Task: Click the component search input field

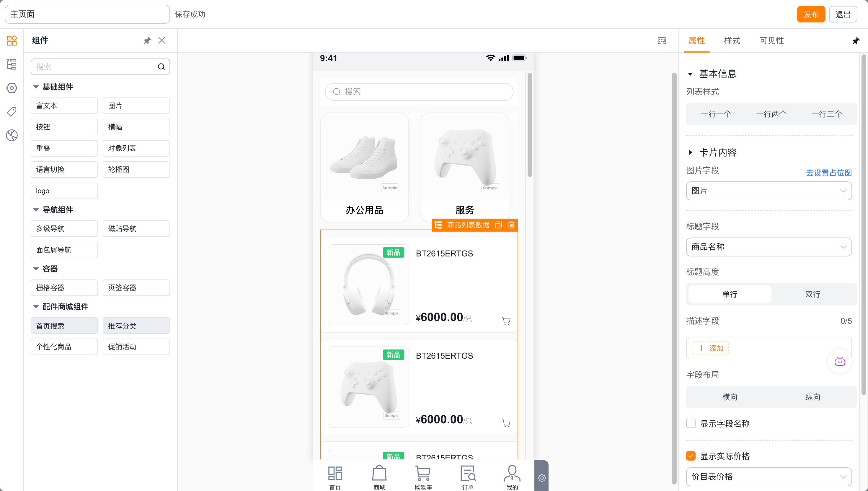Action: pyautogui.click(x=100, y=66)
